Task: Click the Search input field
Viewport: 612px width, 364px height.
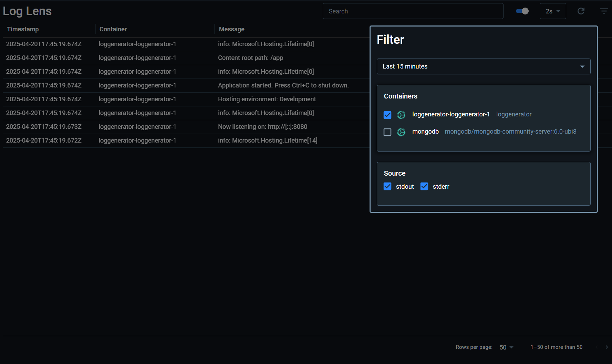Action: (x=413, y=11)
